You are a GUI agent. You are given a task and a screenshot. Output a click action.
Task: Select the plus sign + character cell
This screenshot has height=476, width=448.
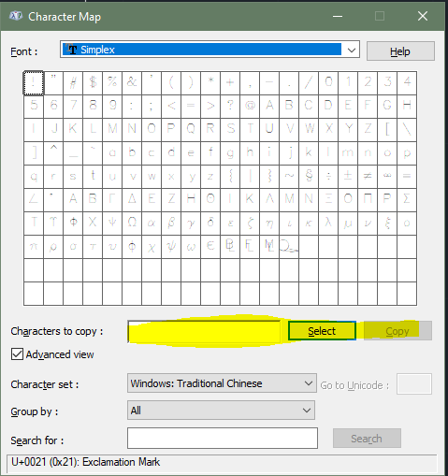tap(230, 83)
